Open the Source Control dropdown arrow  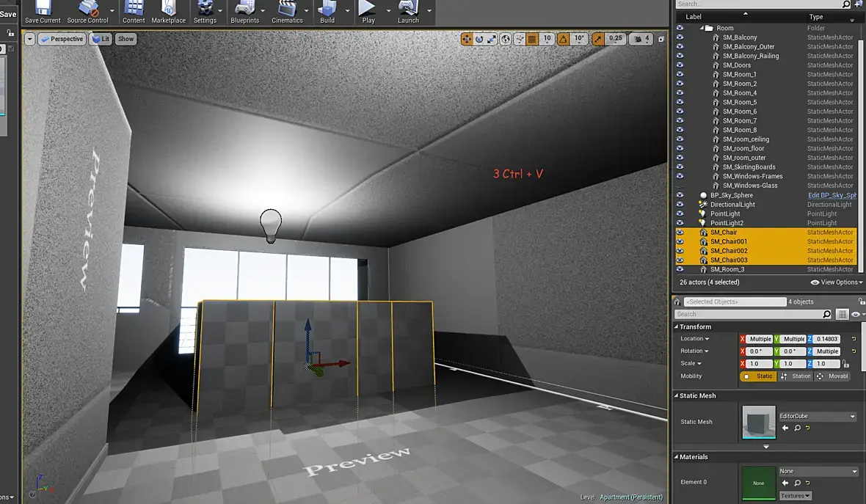pos(112,10)
